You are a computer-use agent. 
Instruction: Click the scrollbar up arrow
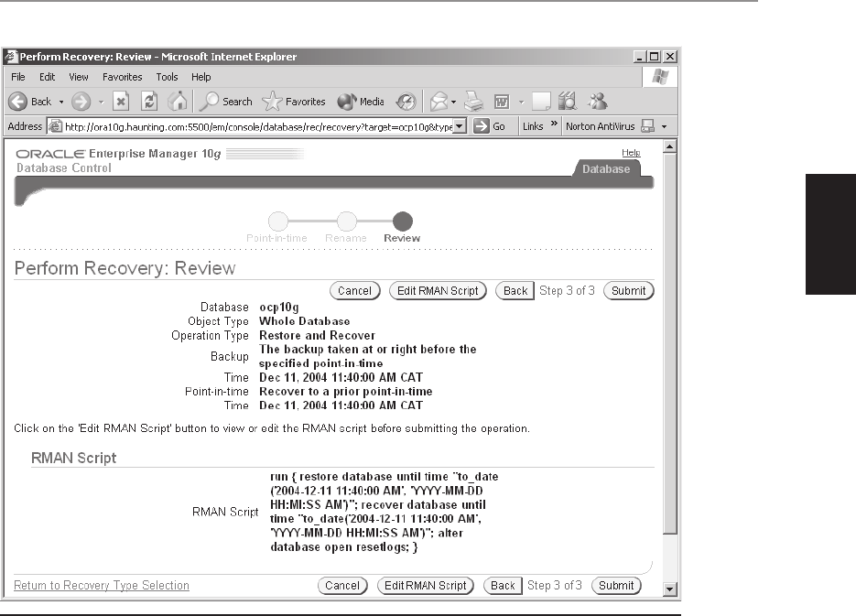[670, 146]
